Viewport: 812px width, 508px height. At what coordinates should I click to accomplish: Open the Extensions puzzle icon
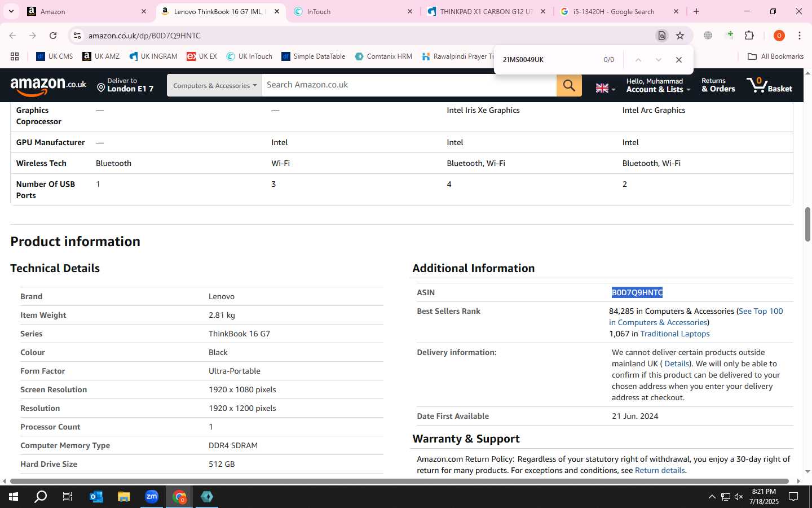pos(749,36)
